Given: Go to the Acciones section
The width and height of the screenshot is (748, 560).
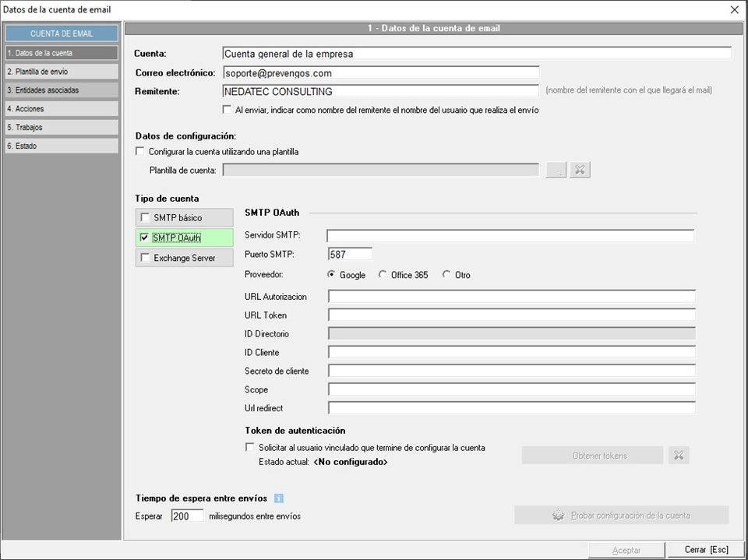Looking at the screenshot, I should click(62, 109).
